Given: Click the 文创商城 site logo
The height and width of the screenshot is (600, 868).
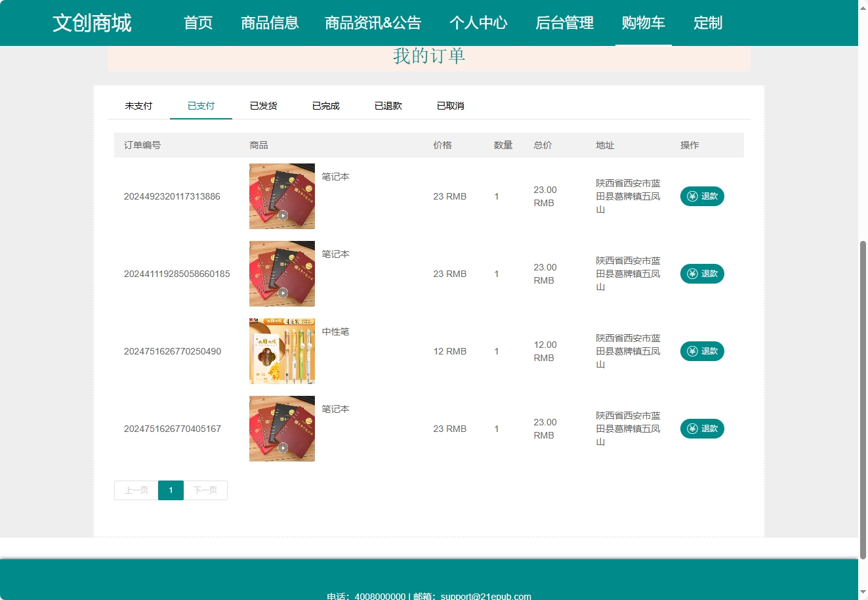Looking at the screenshot, I should [x=91, y=22].
